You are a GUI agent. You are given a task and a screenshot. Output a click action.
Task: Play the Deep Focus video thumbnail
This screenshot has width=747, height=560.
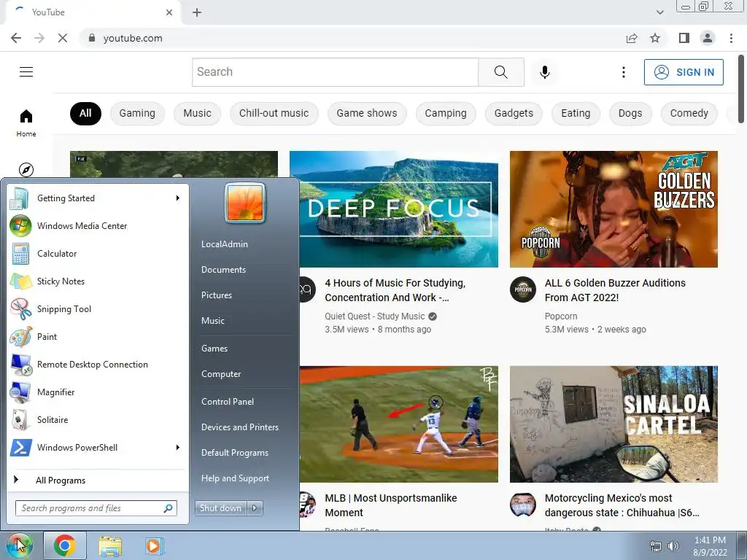(x=398, y=209)
